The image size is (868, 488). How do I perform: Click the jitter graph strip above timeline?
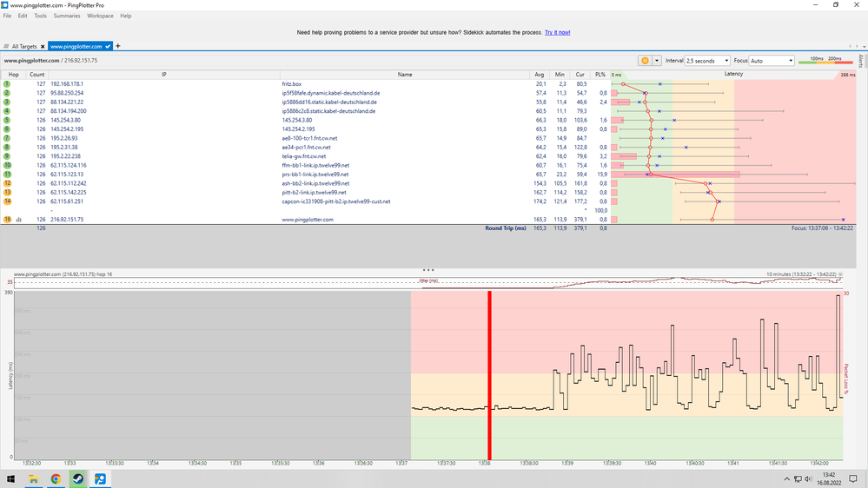coord(427,283)
